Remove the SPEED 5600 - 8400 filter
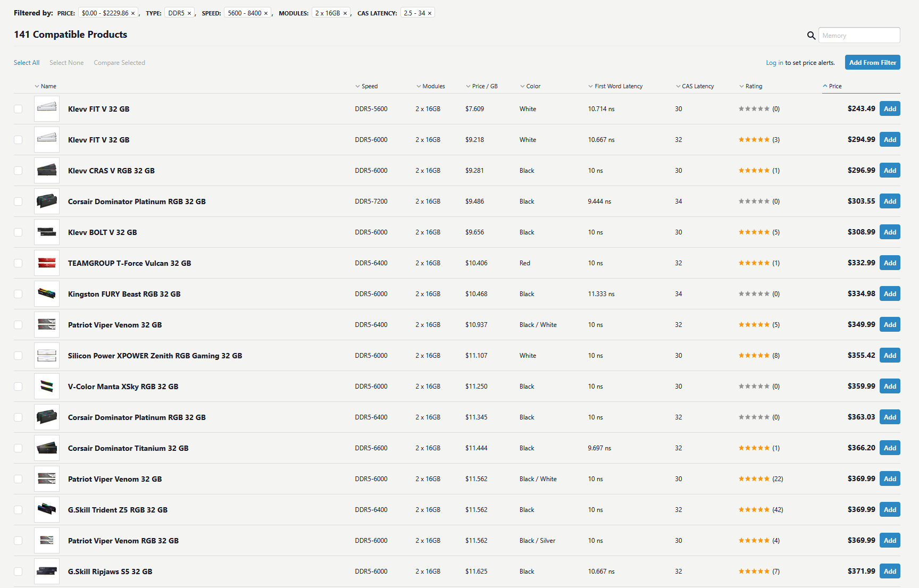 266,13
